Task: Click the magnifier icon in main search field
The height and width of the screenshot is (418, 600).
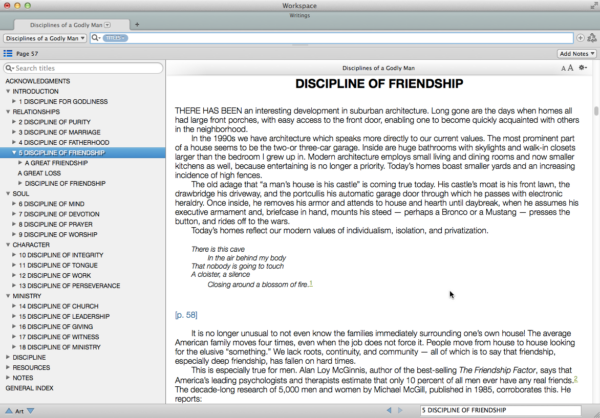Action: click(x=96, y=37)
